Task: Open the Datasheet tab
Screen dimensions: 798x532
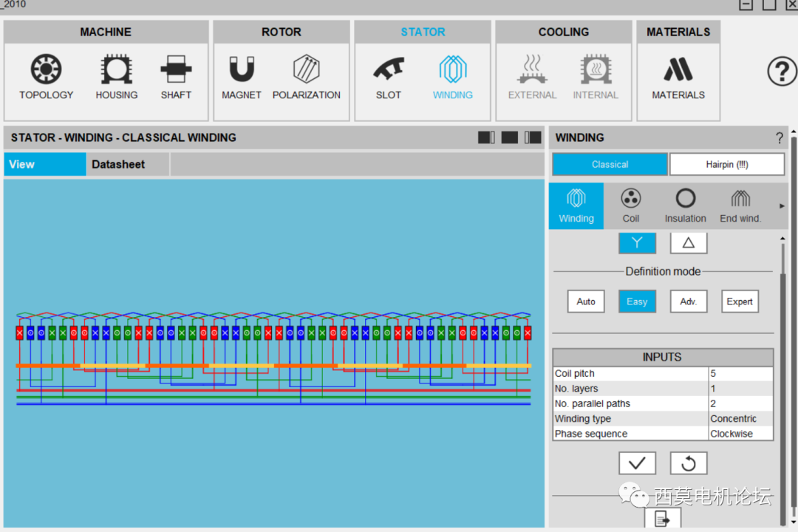Action: 128,165
